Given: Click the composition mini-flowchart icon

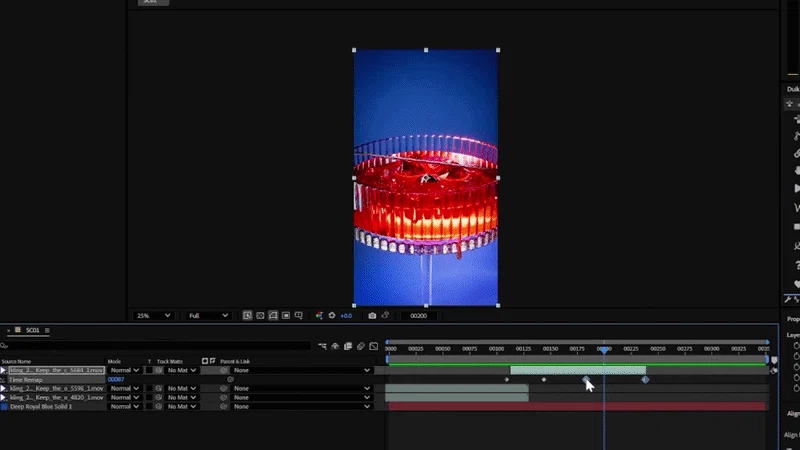Looking at the screenshot, I should click(322, 346).
